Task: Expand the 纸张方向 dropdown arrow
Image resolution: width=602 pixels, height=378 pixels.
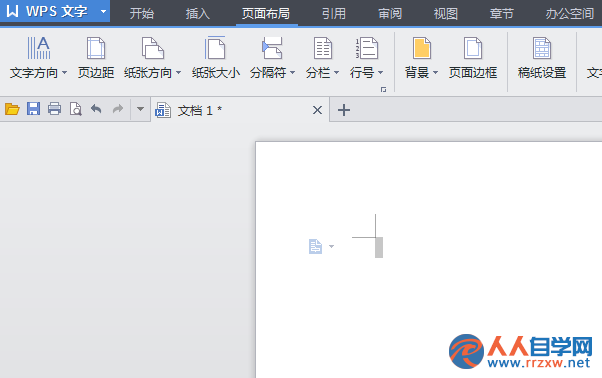Action: point(179,72)
